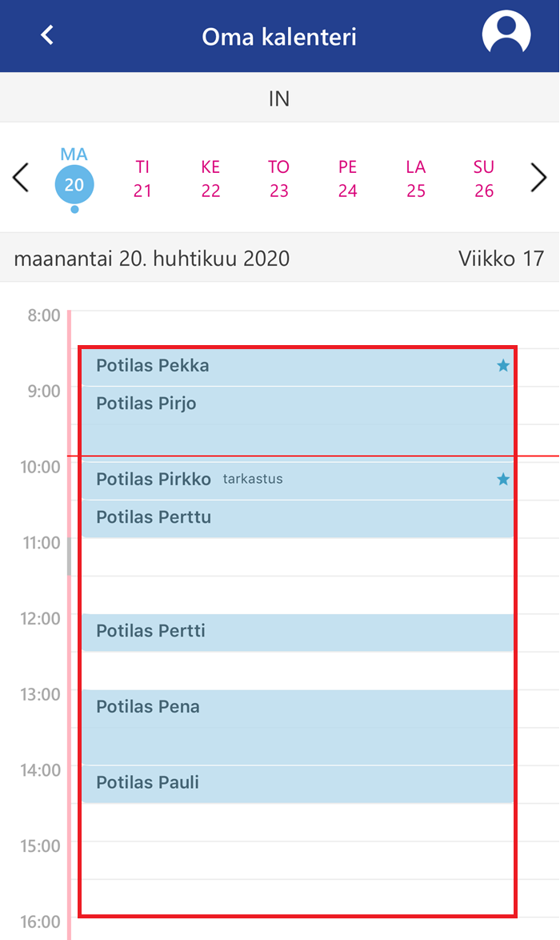
Task: Go to the previous week using the left chevron
Action: [20, 178]
